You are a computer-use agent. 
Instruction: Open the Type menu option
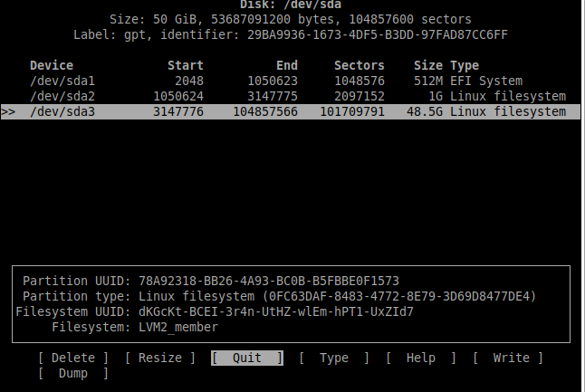pyautogui.click(x=333, y=358)
